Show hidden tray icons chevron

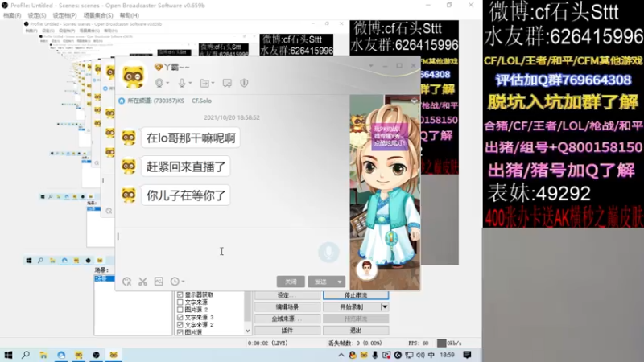click(341, 355)
